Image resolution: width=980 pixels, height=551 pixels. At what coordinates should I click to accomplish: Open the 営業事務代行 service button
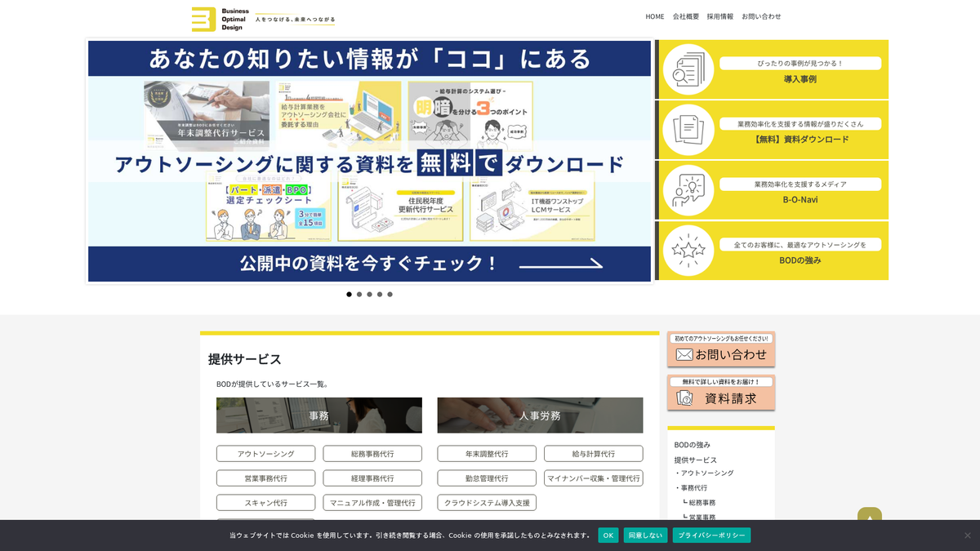pos(266,478)
